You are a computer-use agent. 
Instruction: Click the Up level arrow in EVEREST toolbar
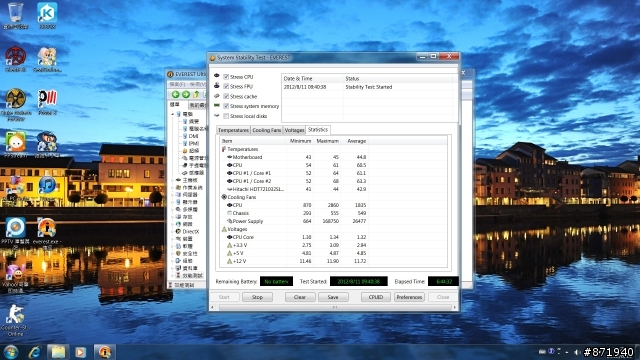click(x=196, y=95)
